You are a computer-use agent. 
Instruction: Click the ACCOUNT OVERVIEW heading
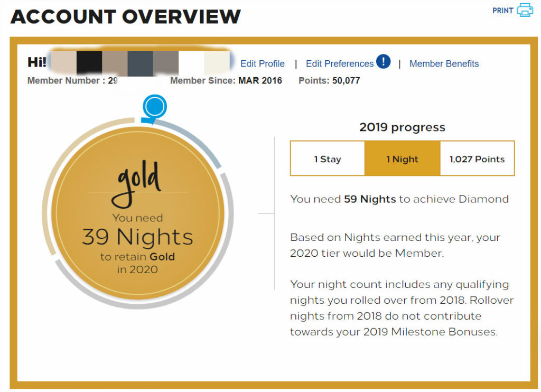(x=126, y=17)
